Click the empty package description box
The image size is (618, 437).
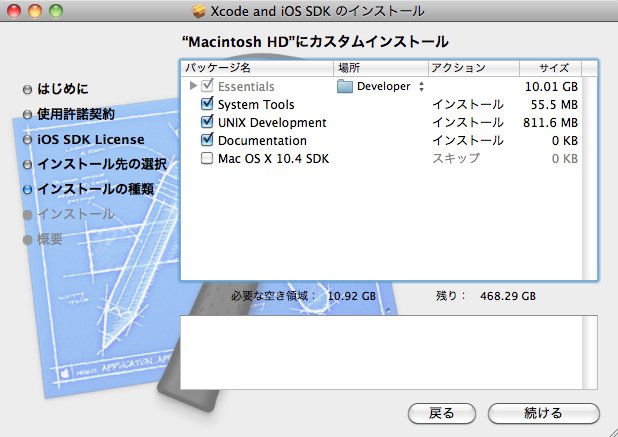pos(382,352)
